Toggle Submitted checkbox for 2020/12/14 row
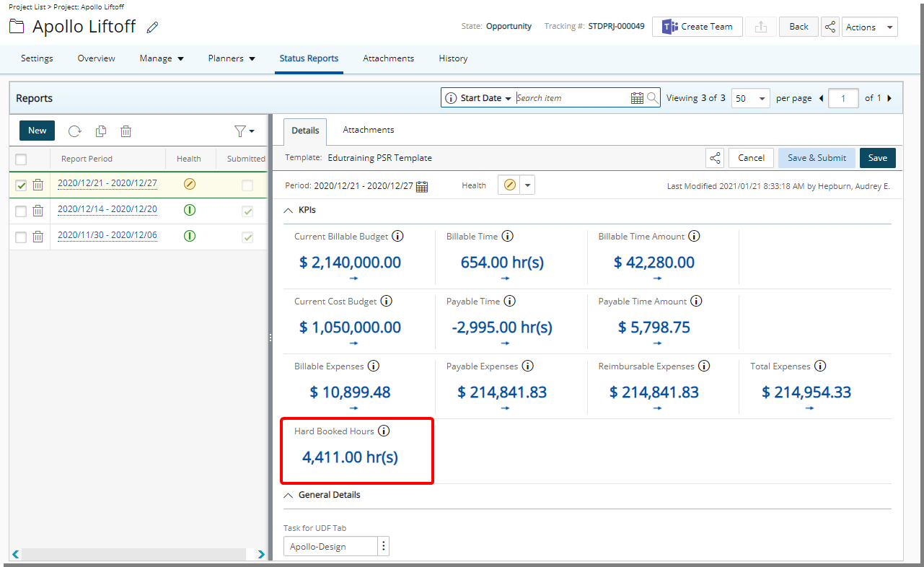The image size is (924, 567). pos(247,211)
